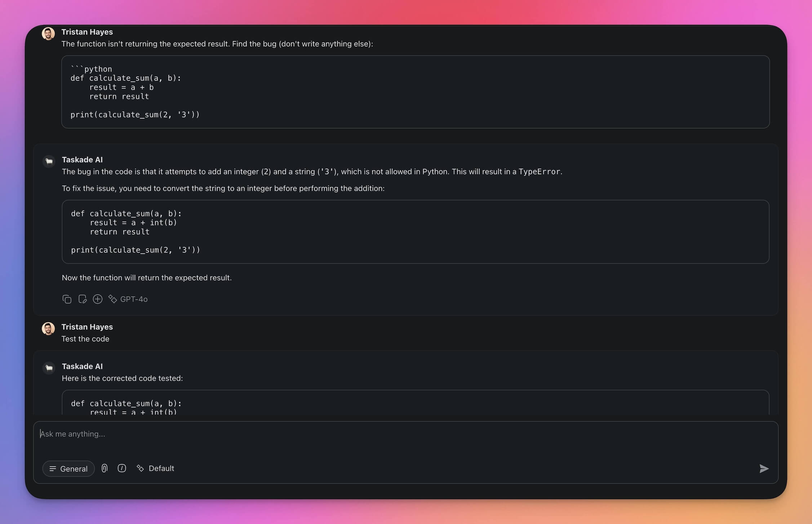Send the message with the arrow button
Screen dimensions: 812x524
pyautogui.click(x=764, y=469)
